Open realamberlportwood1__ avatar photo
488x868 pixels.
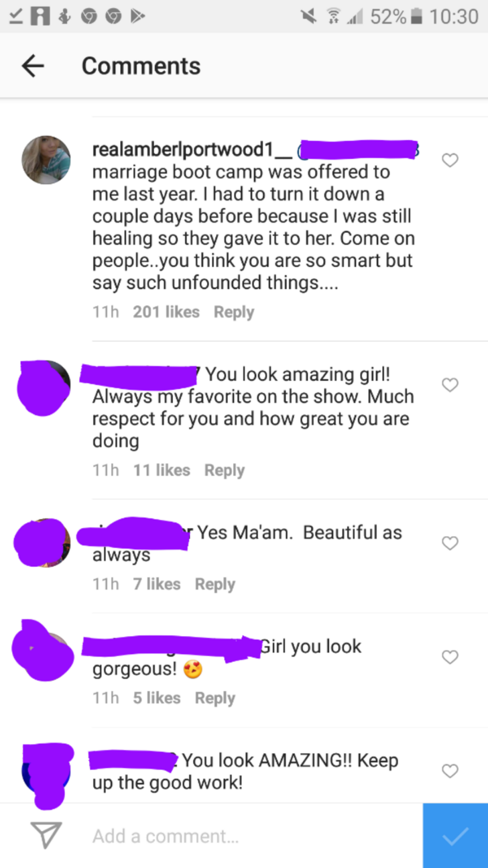(46, 160)
